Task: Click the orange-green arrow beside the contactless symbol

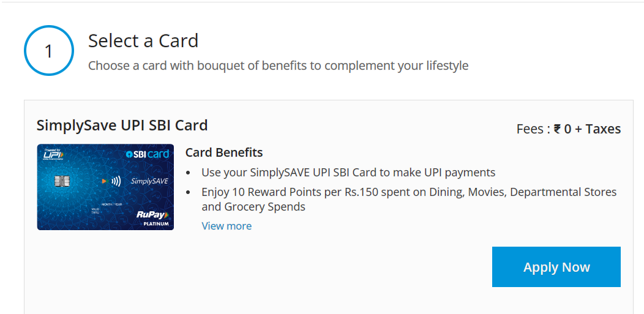Action: [104, 181]
